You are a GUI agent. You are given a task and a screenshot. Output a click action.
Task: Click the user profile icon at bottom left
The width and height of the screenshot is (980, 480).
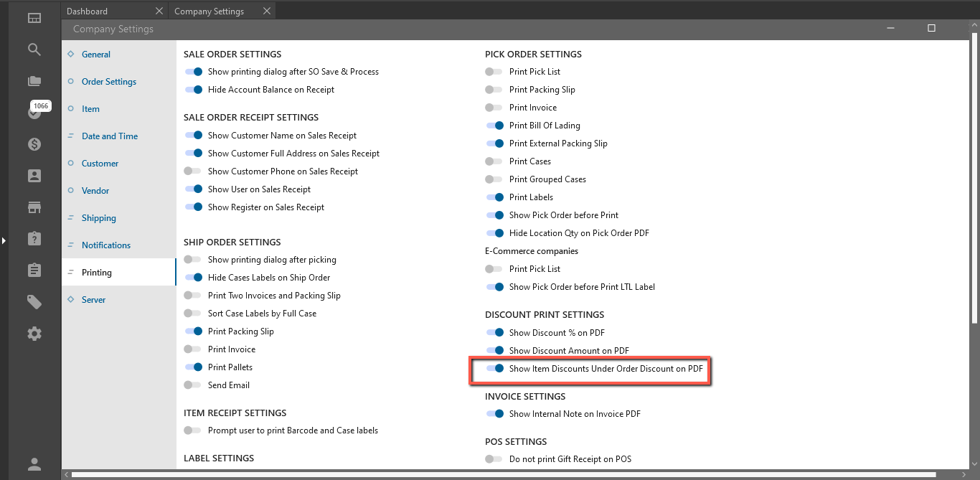pos(34,464)
